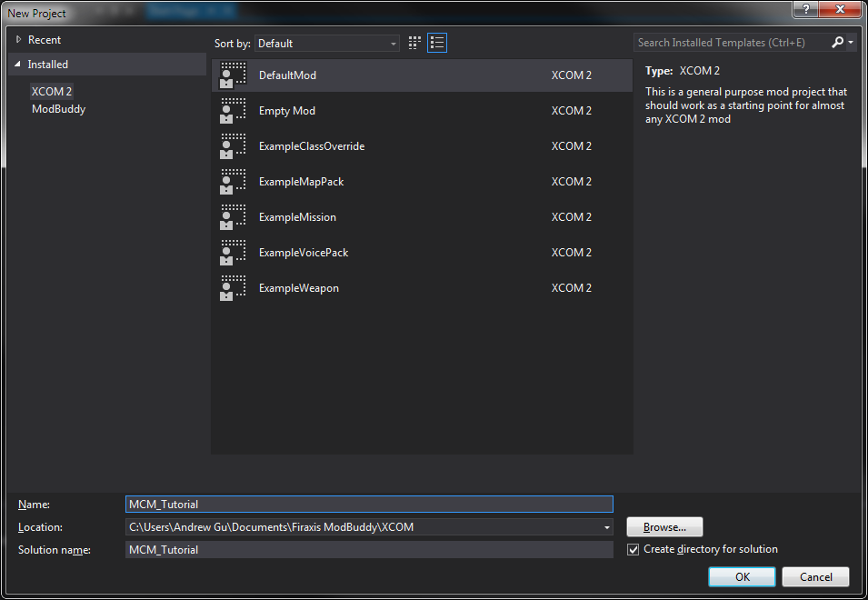Click the ExampleMission template icon

pyautogui.click(x=233, y=217)
